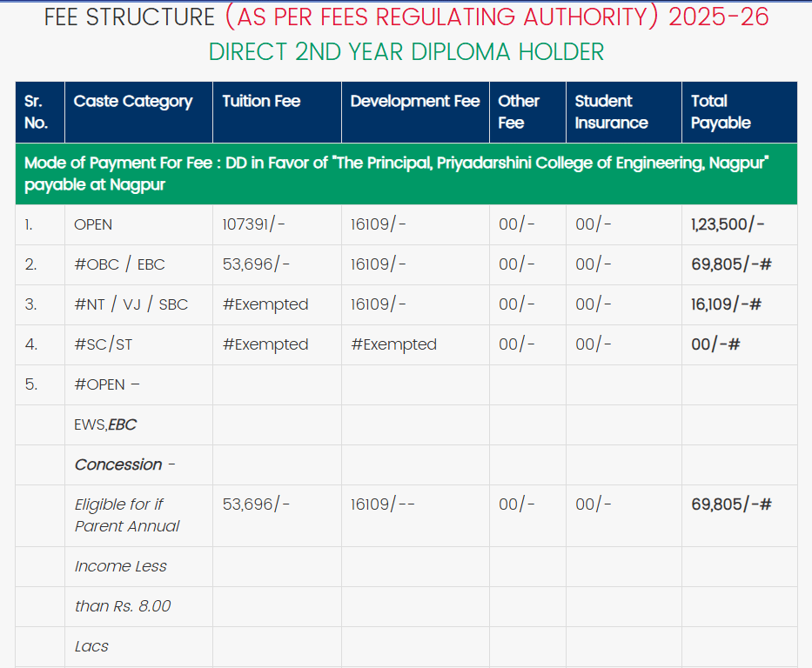Click the 1,23,500/- total payable amount

tap(728, 225)
